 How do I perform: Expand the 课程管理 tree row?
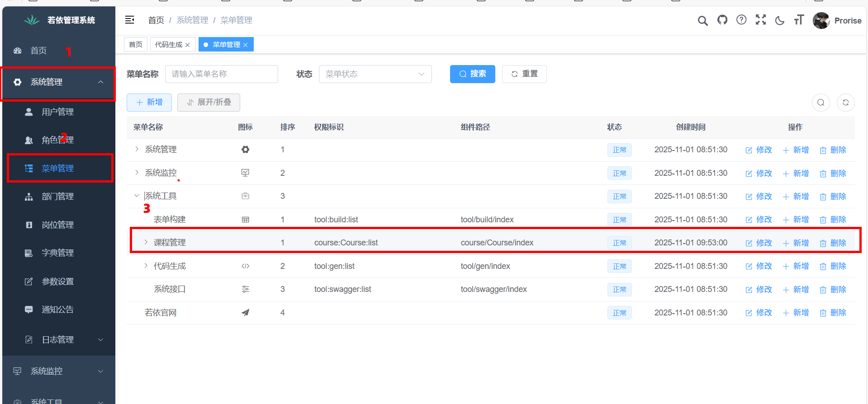tap(146, 242)
